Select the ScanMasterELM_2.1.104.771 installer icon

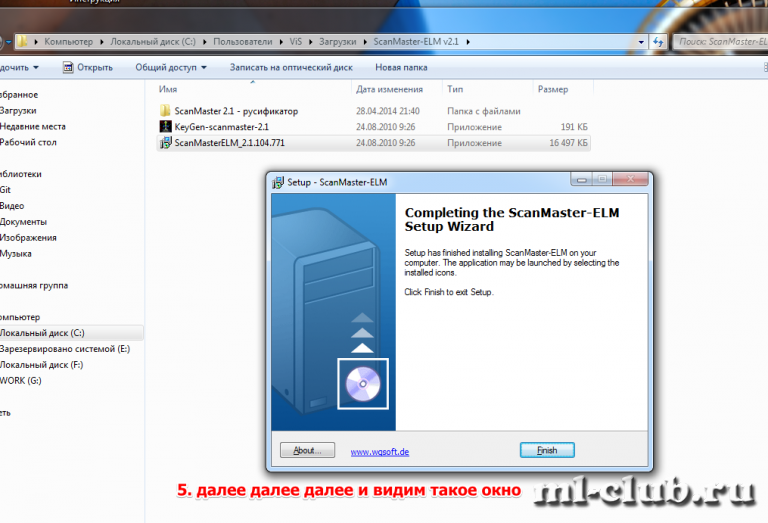(166, 143)
